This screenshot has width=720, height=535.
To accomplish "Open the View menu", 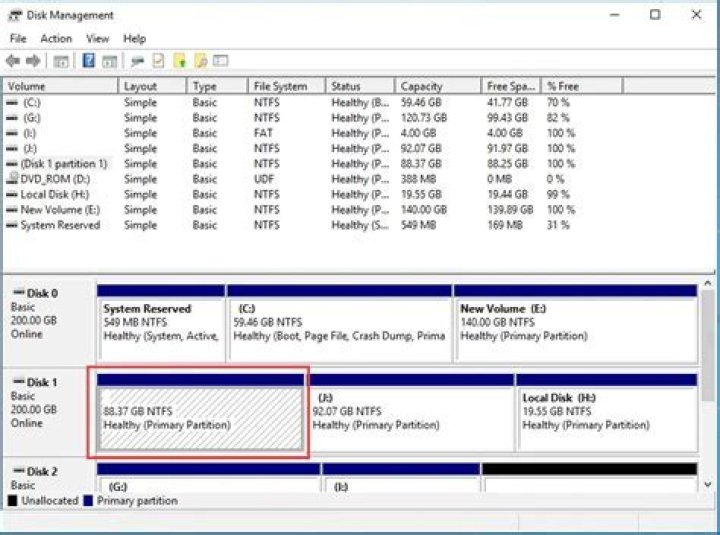I will coord(97,38).
